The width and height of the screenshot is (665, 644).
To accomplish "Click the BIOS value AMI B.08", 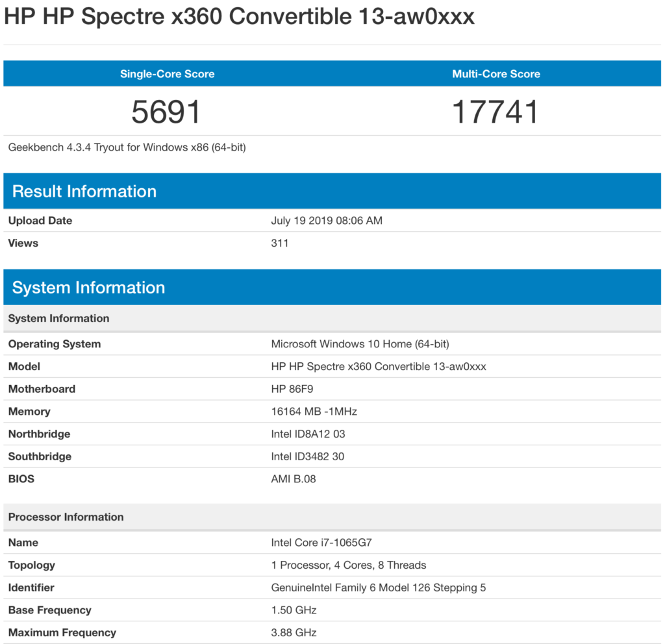I will (x=294, y=479).
